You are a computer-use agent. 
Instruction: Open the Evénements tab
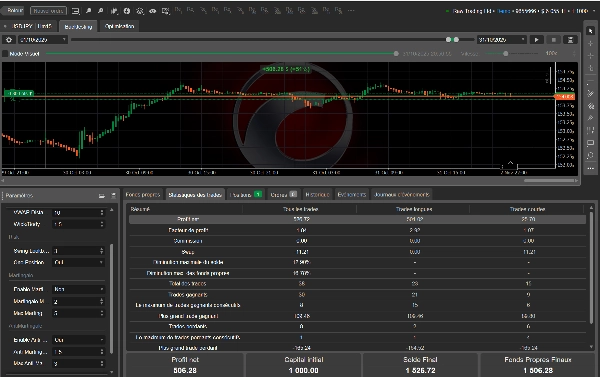click(x=352, y=195)
